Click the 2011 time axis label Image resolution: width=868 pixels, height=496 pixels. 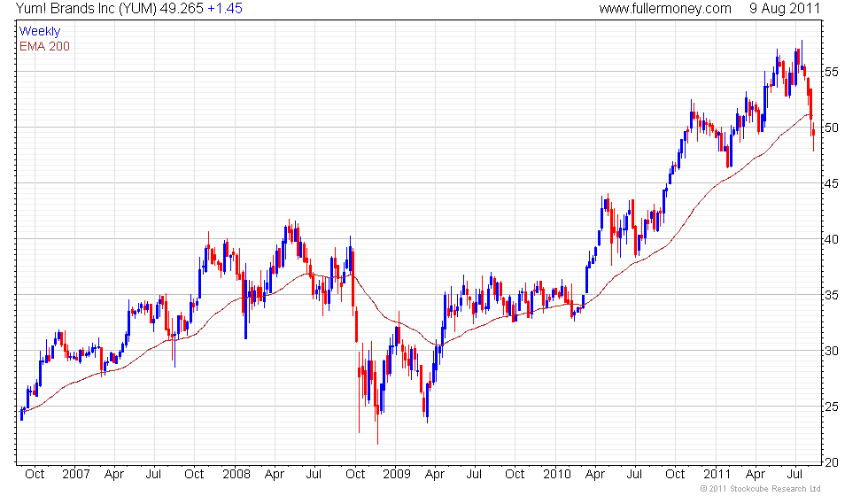tap(717, 475)
